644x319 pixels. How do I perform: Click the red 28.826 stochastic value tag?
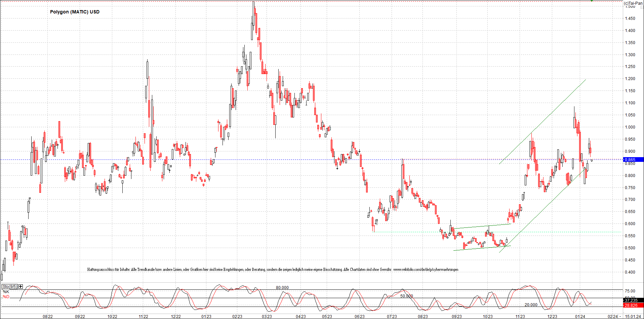click(x=633, y=305)
